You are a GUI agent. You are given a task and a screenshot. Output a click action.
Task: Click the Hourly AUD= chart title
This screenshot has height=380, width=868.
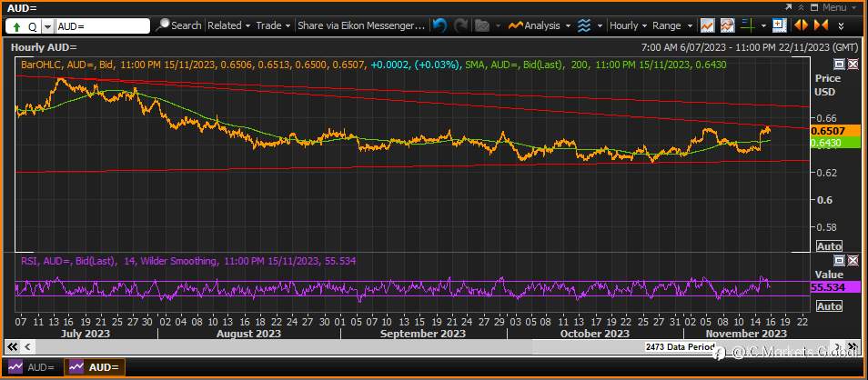click(x=44, y=47)
